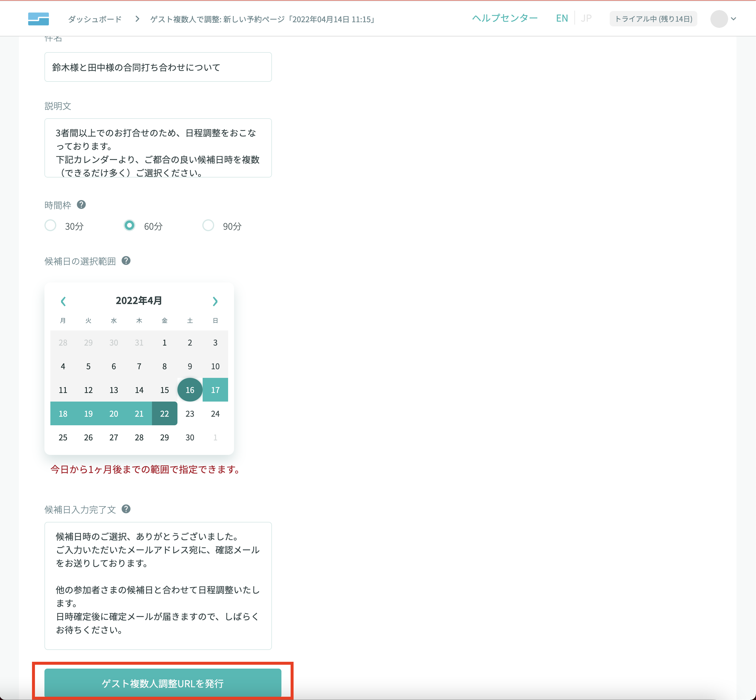Switch language to JP
The image size is (756, 700).
coord(586,18)
